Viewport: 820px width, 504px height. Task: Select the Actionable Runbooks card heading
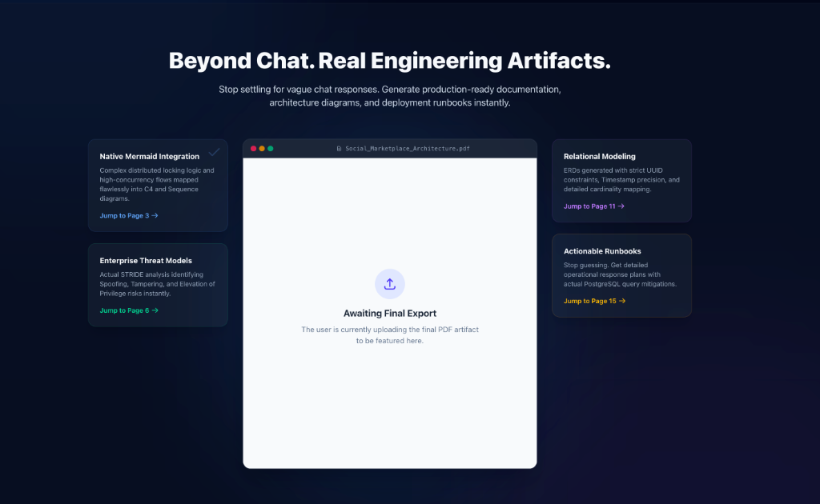coord(602,251)
